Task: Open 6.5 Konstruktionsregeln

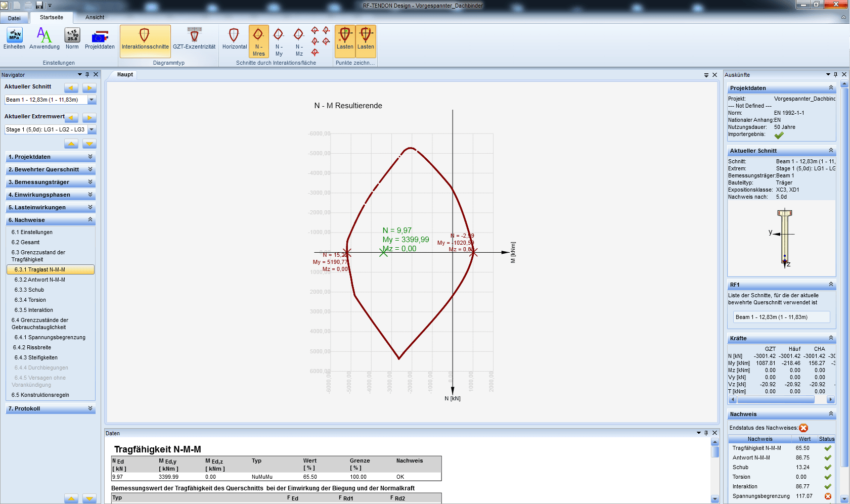Action: (40, 395)
